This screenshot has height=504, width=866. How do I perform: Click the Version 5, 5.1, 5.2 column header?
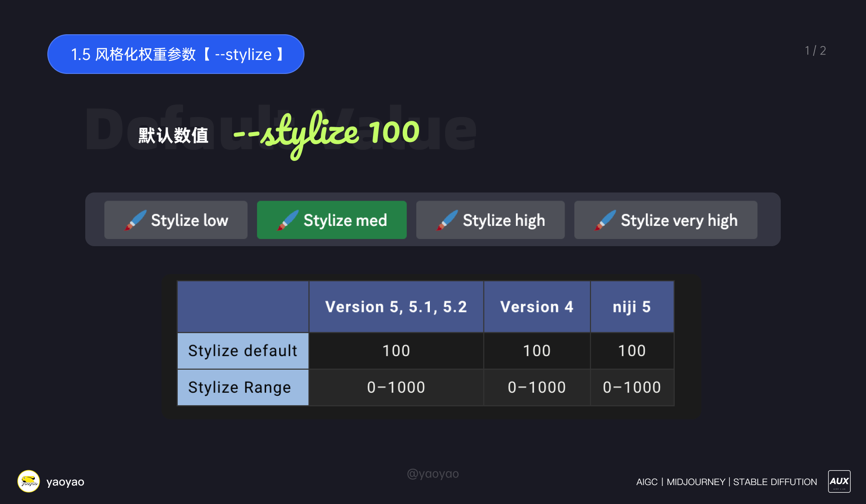tap(396, 307)
